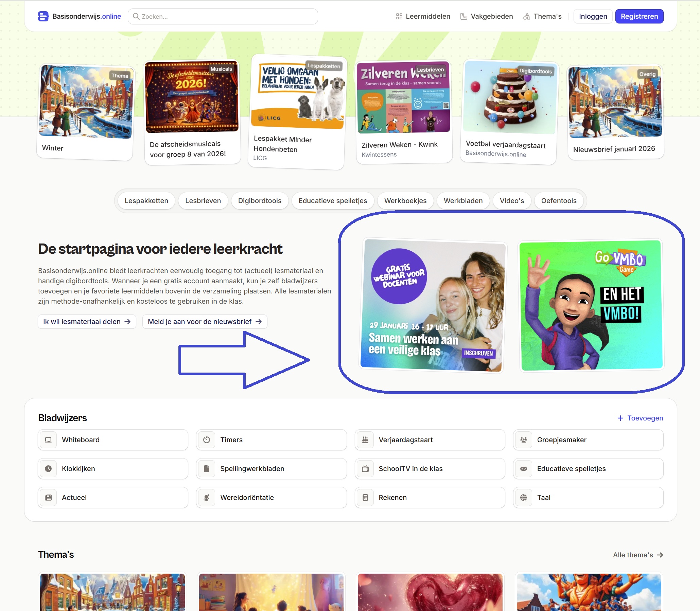Open the Zilveren Weken - Kwink card
This screenshot has width=700, height=611.
click(404, 112)
